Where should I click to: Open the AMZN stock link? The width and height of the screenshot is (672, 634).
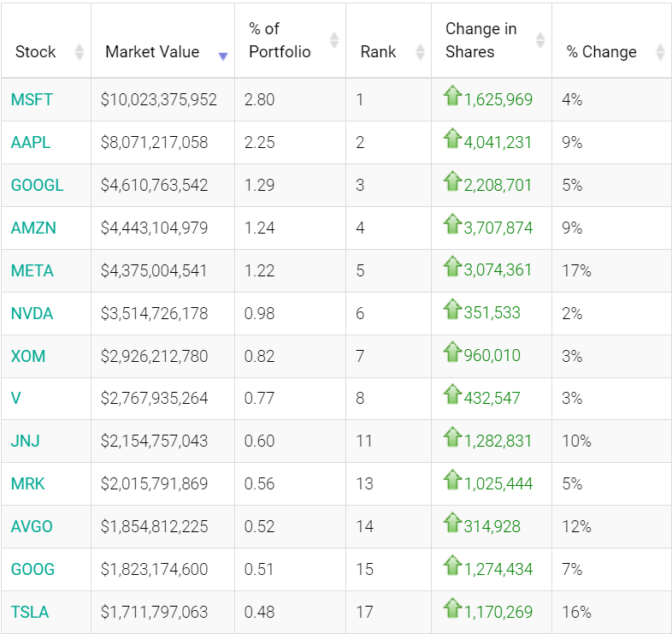click(33, 228)
